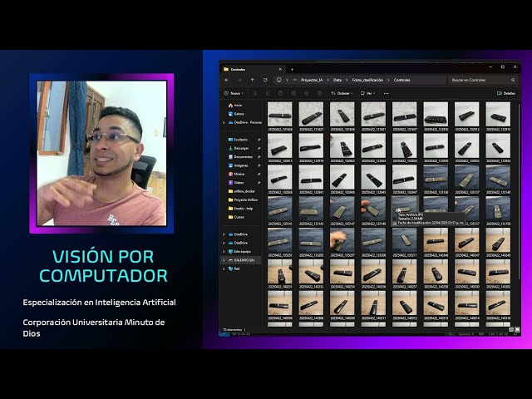Open Vídeos quick access folder
The image size is (532, 399).
(236, 183)
